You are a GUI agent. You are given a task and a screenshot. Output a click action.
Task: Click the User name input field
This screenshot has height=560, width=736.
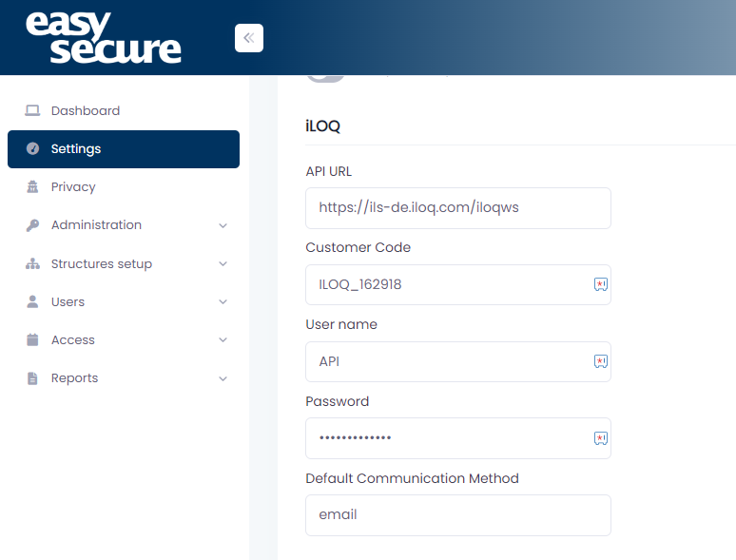click(458, 361)
